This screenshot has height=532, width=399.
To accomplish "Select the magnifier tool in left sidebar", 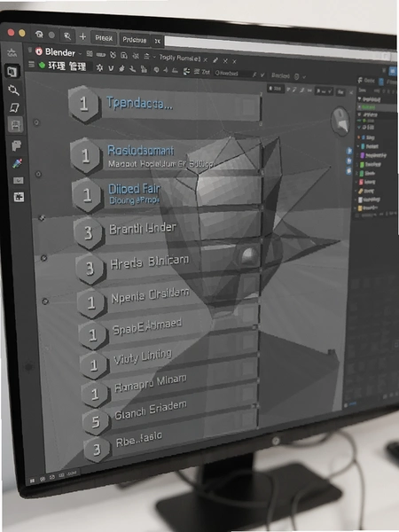I will coord(13,90).
